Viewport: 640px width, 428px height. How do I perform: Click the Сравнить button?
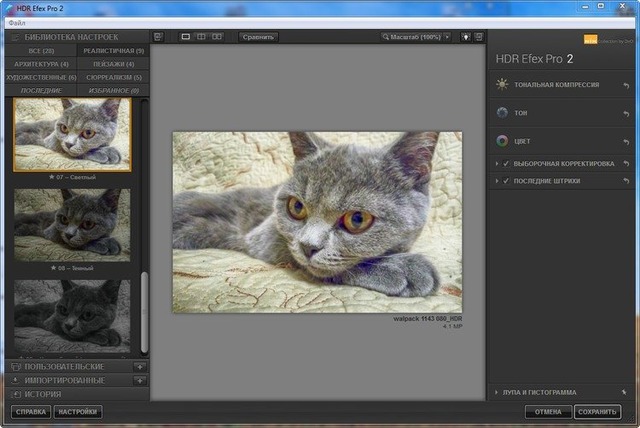257,37
